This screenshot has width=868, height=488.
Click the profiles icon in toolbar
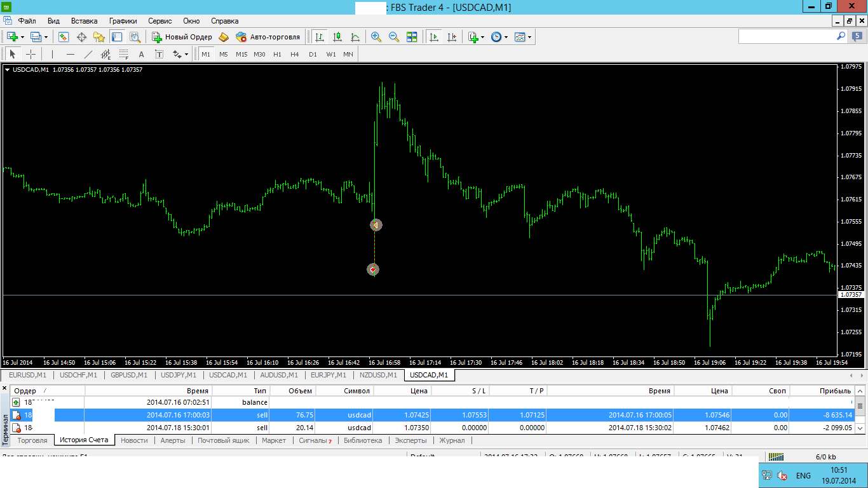click(36, 37)
